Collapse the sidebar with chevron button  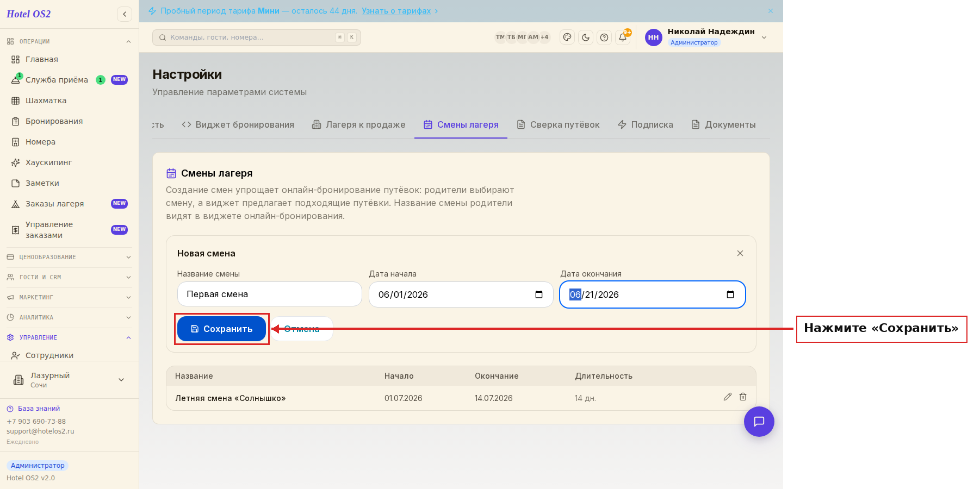(125, 14)
